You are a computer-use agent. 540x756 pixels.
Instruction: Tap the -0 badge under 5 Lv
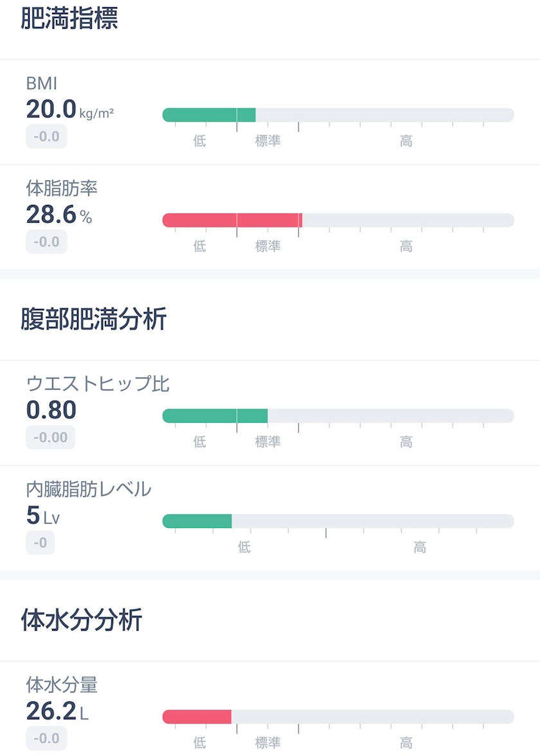click(x=40, y=543)
